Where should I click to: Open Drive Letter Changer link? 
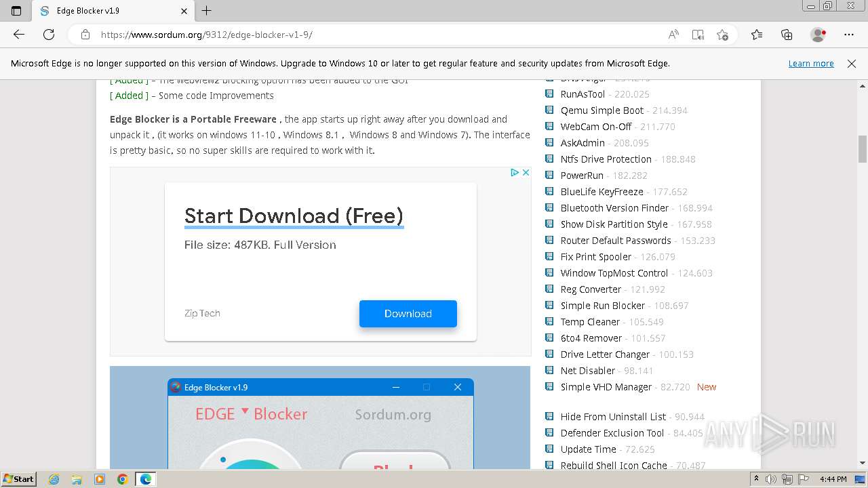pos(605,354)
